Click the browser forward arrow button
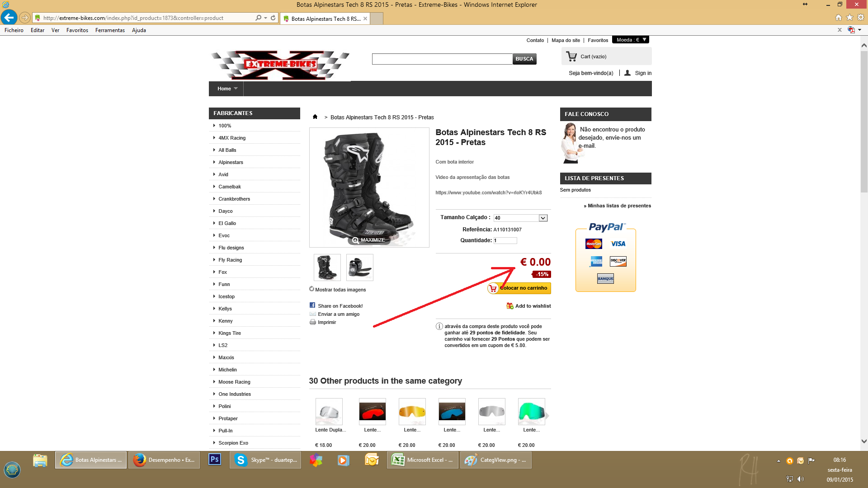 25,18
